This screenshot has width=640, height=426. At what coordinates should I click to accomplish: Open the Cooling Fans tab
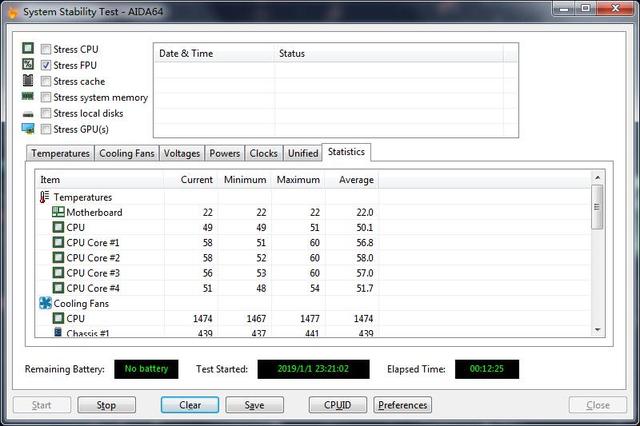pyautogui.click(x=127, y=153)
